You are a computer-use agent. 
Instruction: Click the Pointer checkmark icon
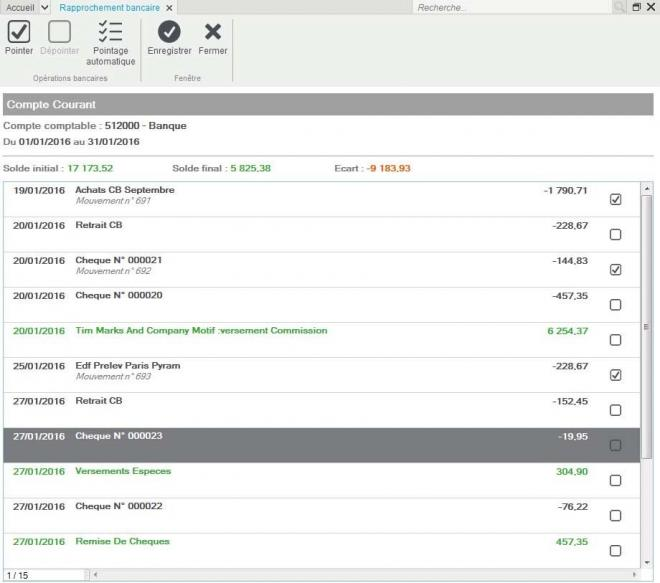[19, 32]
